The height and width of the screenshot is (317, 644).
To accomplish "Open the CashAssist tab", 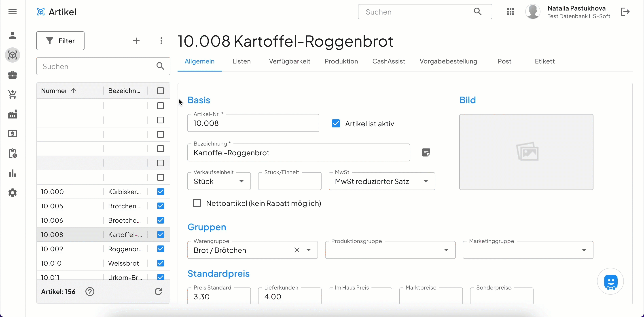I will [389, 61].
